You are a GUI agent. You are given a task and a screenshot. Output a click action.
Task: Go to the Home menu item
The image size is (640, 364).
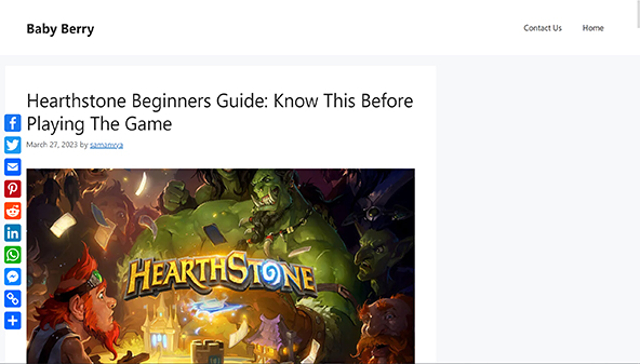(x=593, y=28)
